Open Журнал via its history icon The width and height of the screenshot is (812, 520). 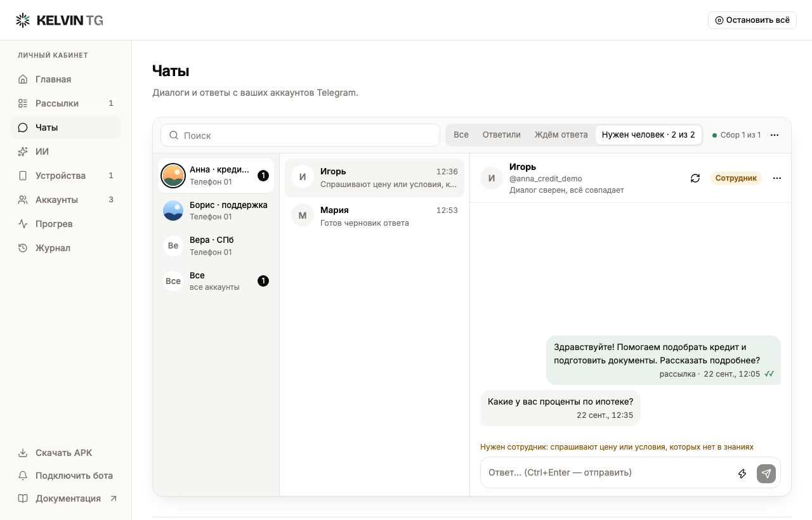[23, 248]
